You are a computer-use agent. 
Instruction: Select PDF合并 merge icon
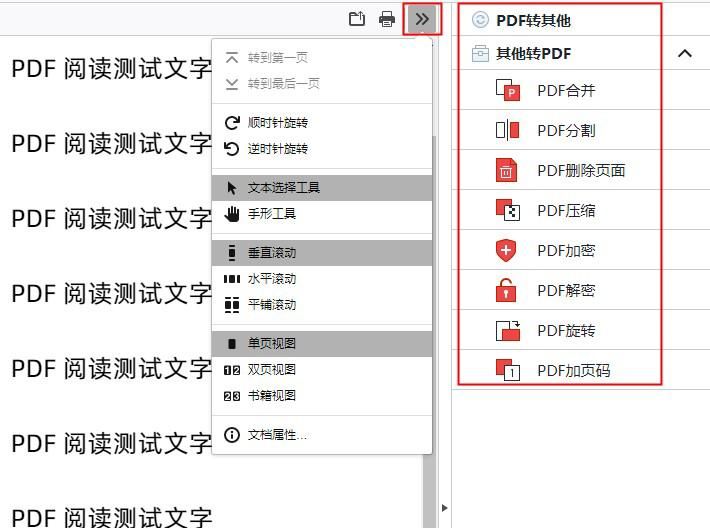click(x=508, y=90)
